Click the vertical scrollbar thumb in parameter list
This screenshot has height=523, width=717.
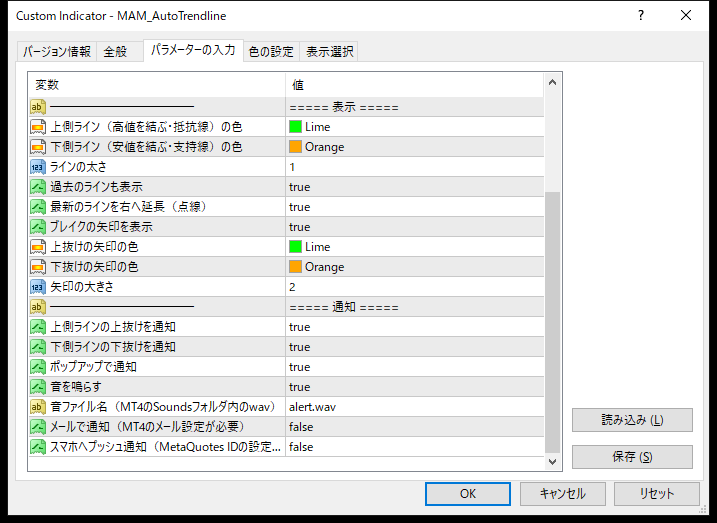coord(552,322)
